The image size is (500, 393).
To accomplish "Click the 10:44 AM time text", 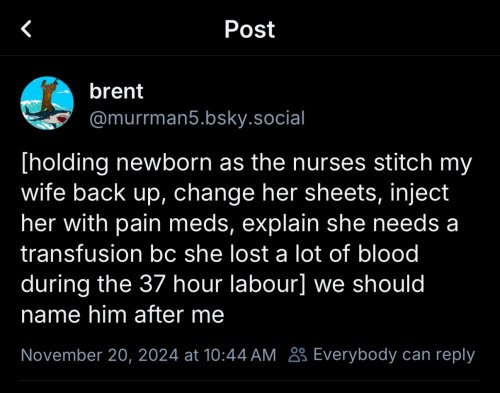I will tap(240, 355).
